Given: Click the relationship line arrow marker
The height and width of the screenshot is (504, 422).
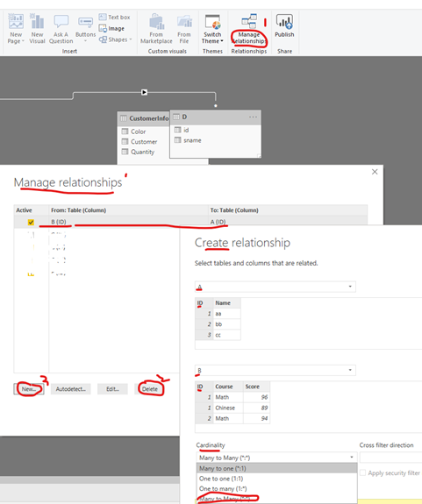Looking at the screenshot, I should click(145, 92).
